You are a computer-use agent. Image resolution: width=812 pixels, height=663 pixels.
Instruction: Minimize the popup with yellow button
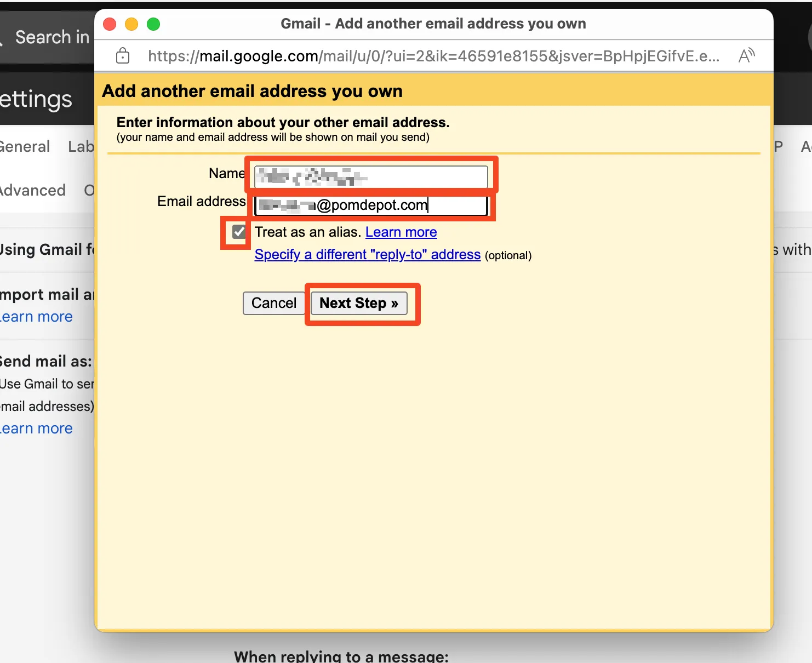131,24
